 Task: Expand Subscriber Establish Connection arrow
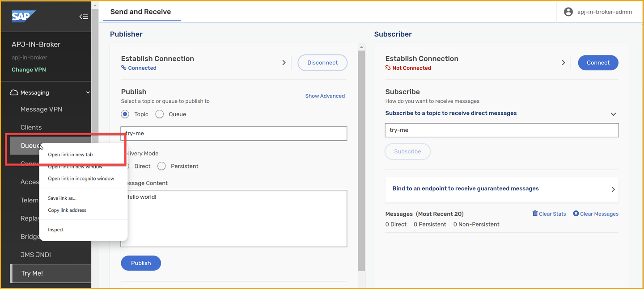pyautogui.click(x=563, y=63)
